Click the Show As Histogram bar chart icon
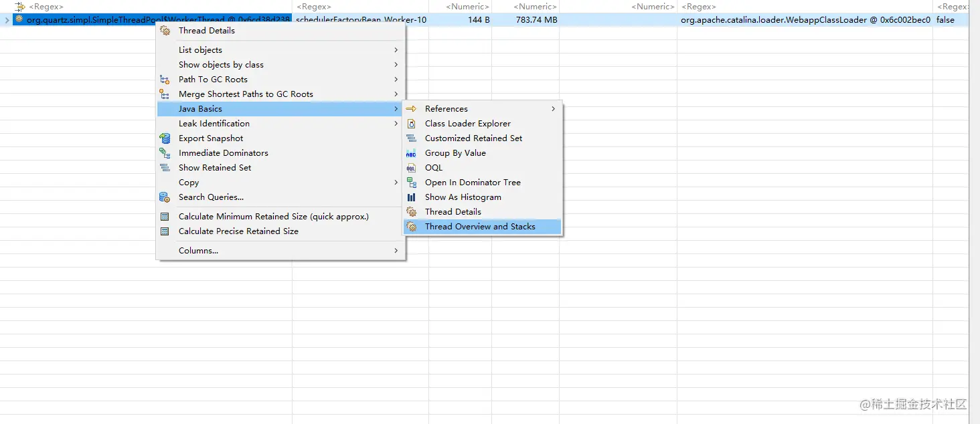 [x=411, y=197]
